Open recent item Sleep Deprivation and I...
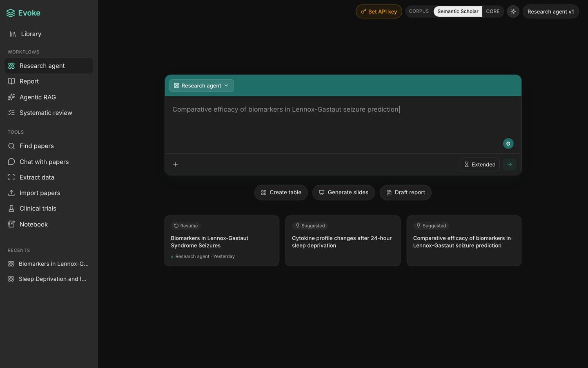 point(49,279)
